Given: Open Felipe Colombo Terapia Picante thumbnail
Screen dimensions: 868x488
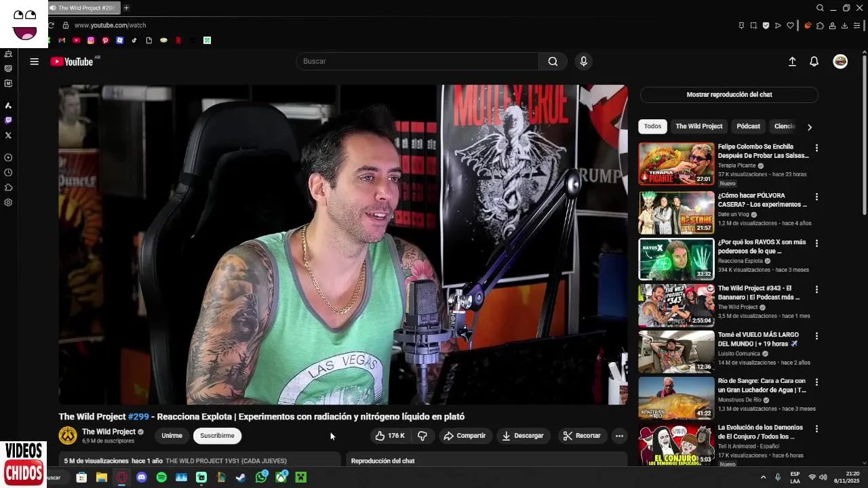Looking at the screenshot, I should click(676, 163).
